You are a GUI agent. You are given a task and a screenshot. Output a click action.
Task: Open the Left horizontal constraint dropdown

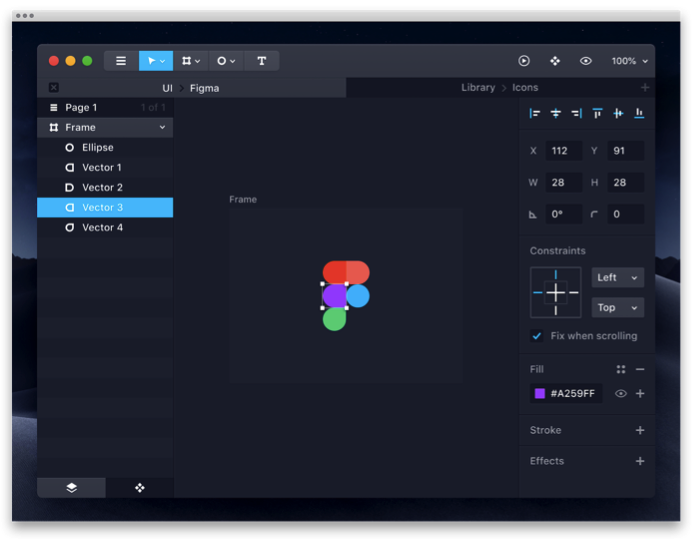(617, 278)
